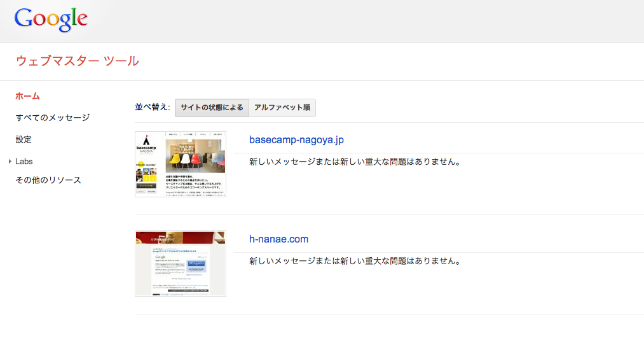
Task: Open すべてのメッセージ in the sidebar
Action: coord(53,118)
